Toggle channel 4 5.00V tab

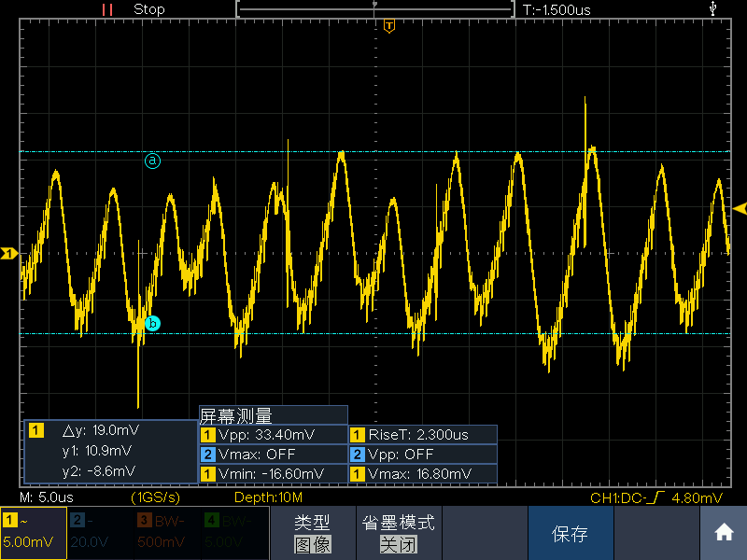point(235,532)
